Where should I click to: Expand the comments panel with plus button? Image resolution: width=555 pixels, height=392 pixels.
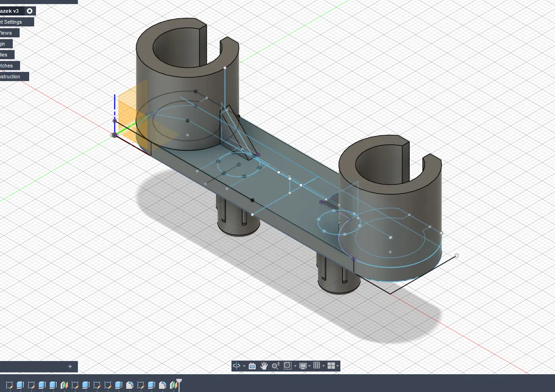[70, 367]
